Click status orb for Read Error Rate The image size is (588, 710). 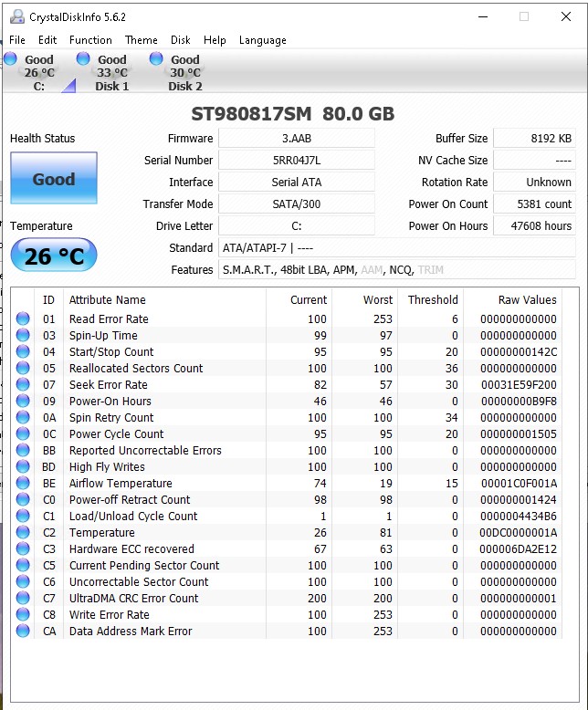[x=23, y=318]
